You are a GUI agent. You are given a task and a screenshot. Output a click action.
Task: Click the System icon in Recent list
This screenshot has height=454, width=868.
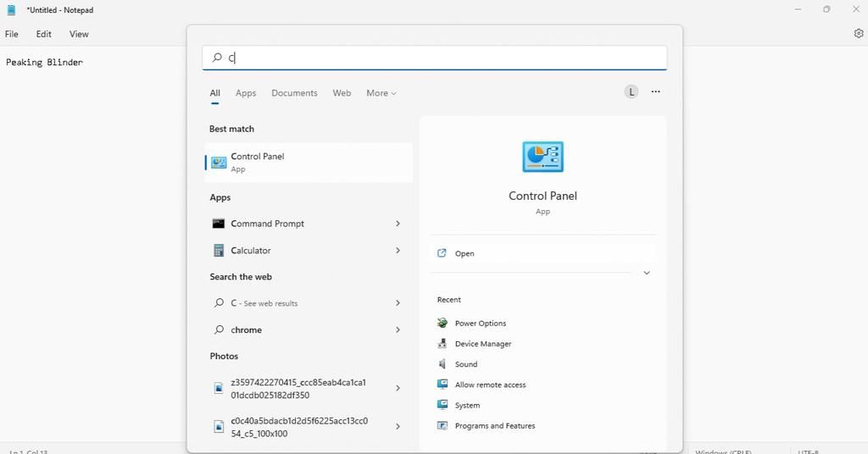442,405
